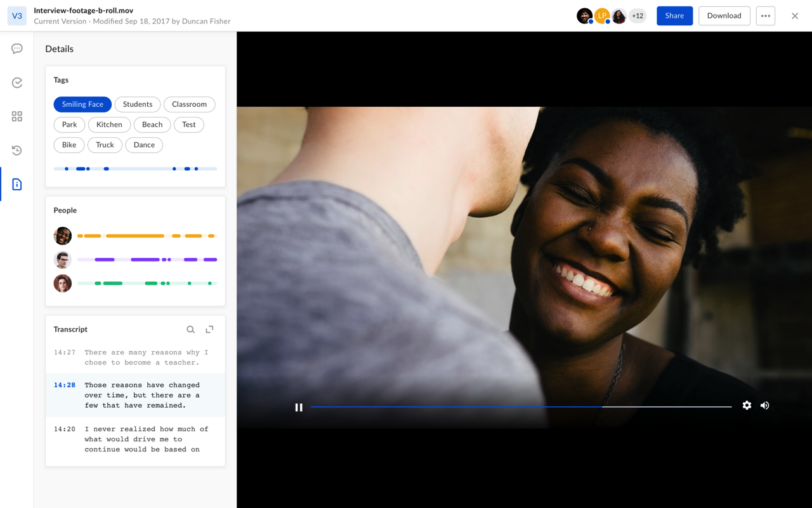This screenshot has height=508, width=812.
Task: Open video settings gear
Action: coord(747,405)
